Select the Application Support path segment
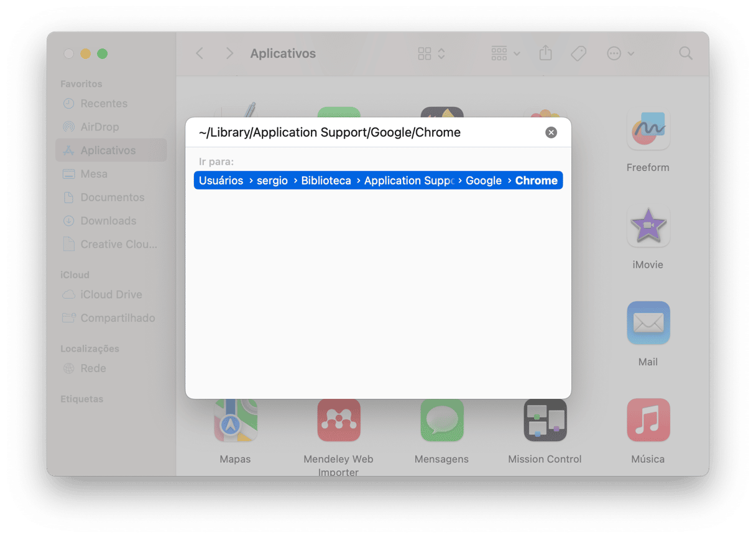Image resolution: width=756 pixels, height=538 pixels. [x=408, y=181]
